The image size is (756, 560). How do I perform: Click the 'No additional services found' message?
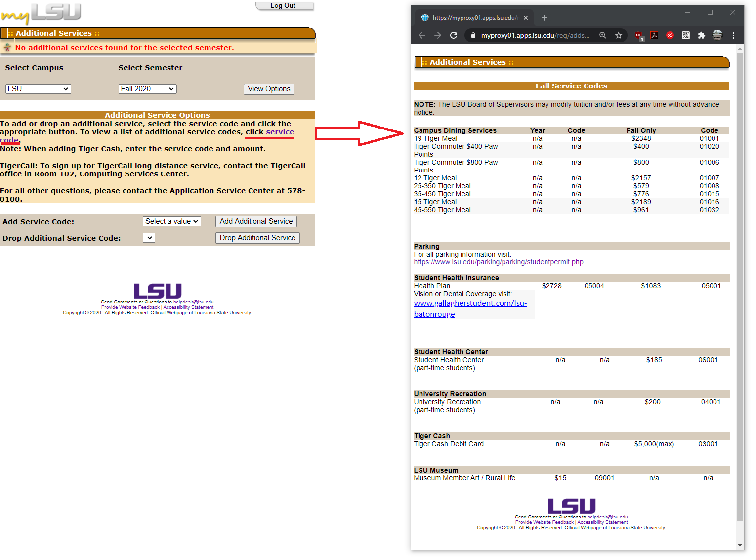pos(125,48)
